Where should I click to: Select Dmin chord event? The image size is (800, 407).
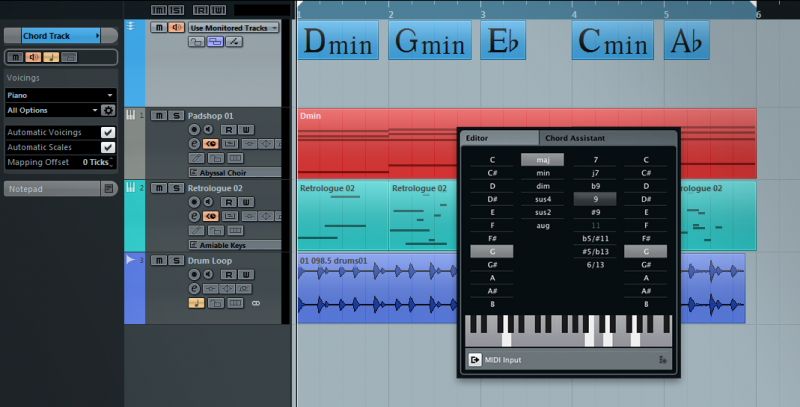point(338,40)
